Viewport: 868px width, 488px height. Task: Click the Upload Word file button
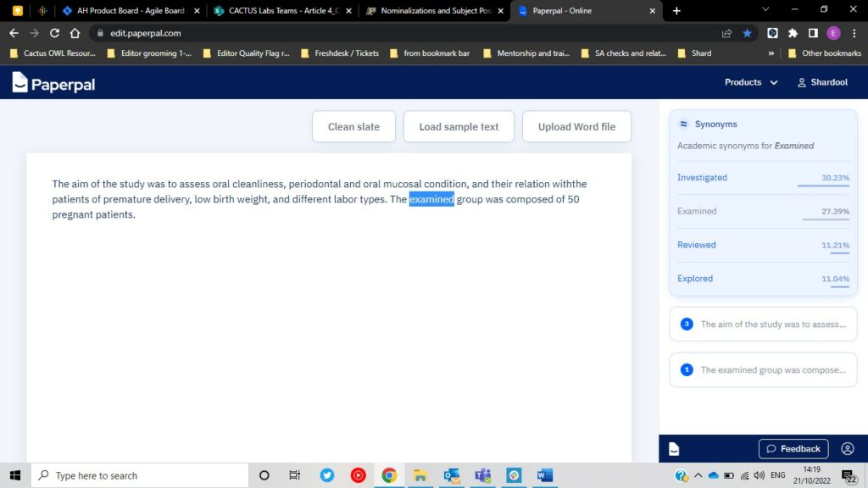pyautogui.click(x=576, y=125)
